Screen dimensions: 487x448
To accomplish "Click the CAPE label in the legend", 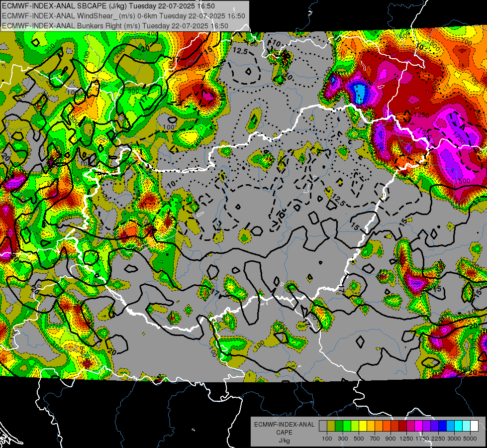I will tap(284, 433).
